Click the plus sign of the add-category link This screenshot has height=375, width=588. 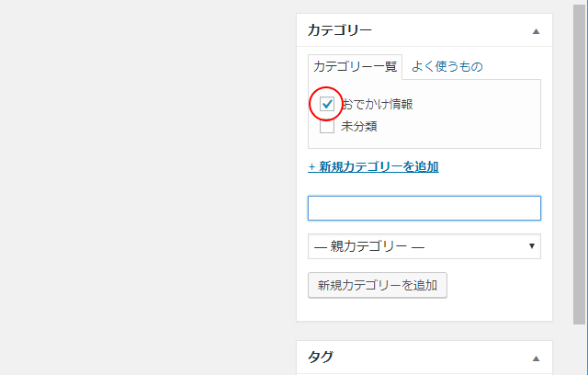tap(311, 167)
